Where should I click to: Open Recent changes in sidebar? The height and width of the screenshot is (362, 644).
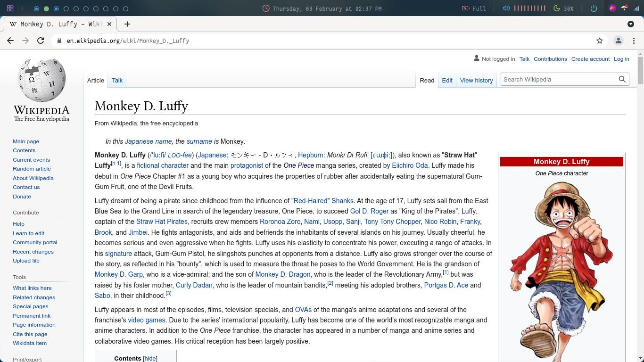33,252
